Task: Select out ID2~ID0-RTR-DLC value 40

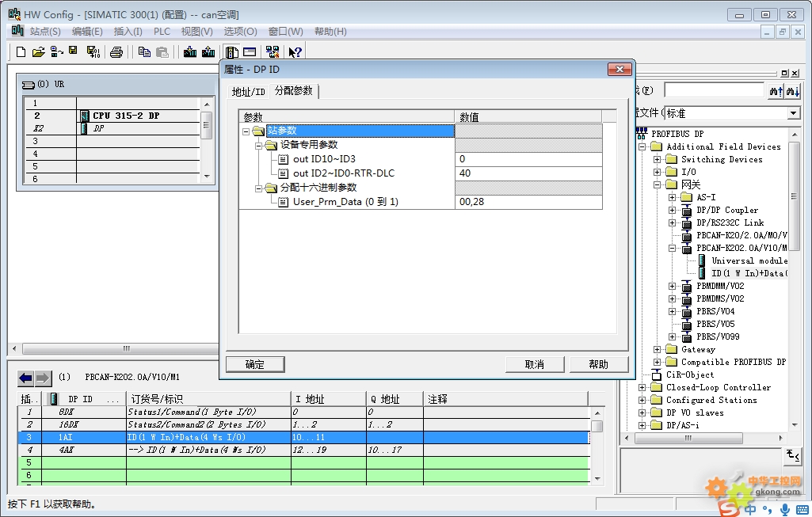Action: [x=528, y=173]
